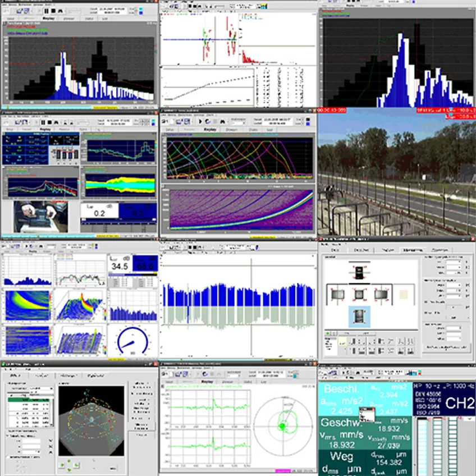Select the blue-highlighted camera view in the layout window
Image resolution: width=476 pixels, height=476 pixels.
point(359,317)
